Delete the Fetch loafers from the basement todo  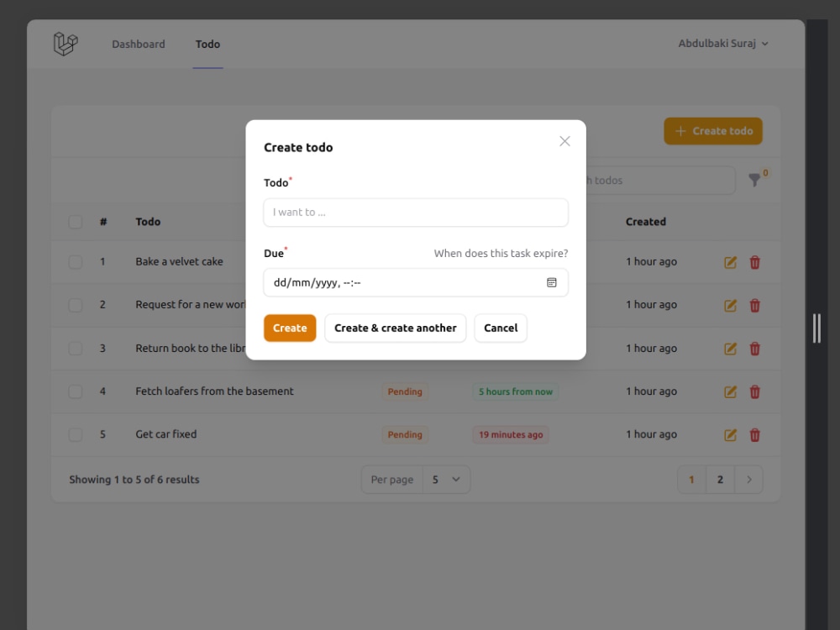tap(755, 391)
